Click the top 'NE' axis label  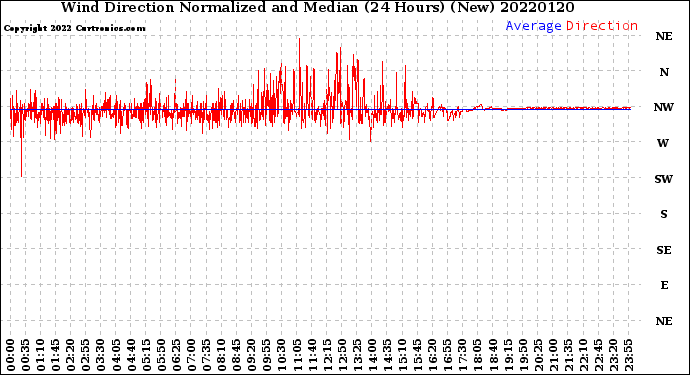tap(664, 36)
